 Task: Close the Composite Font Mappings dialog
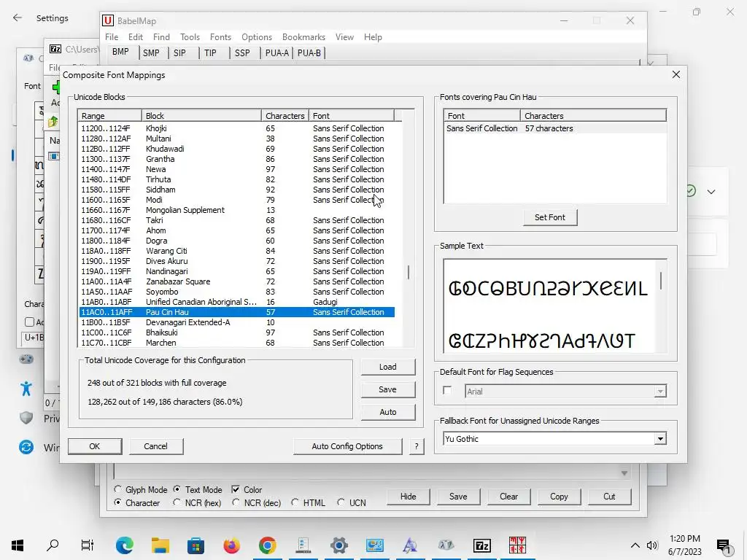click(x=676, y=75)
